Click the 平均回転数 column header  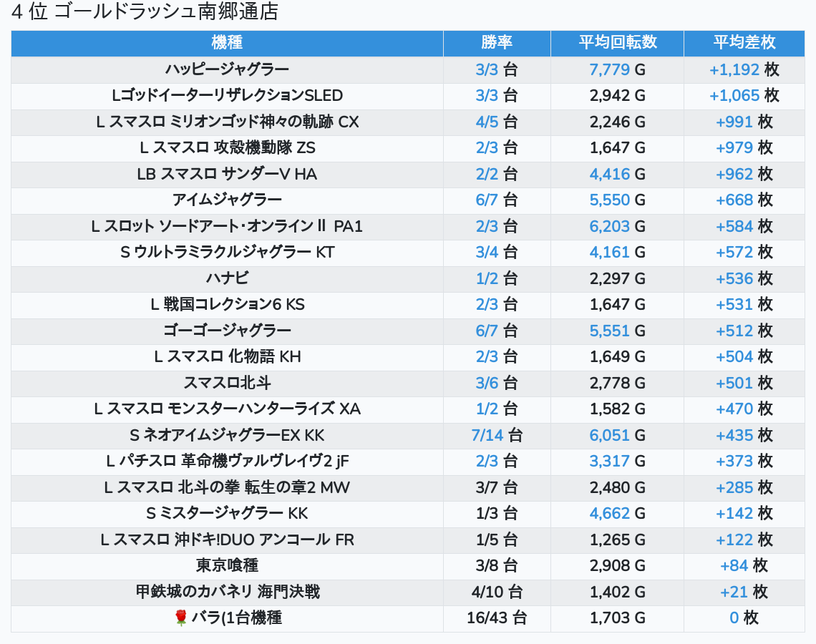pyautogui.click(x=617, y=43)
